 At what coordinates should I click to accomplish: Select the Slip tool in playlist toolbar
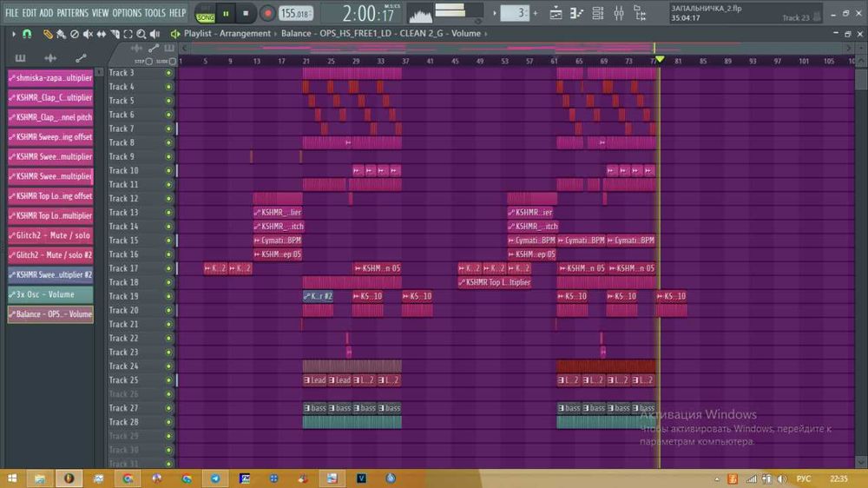click(x=101, y=35)
